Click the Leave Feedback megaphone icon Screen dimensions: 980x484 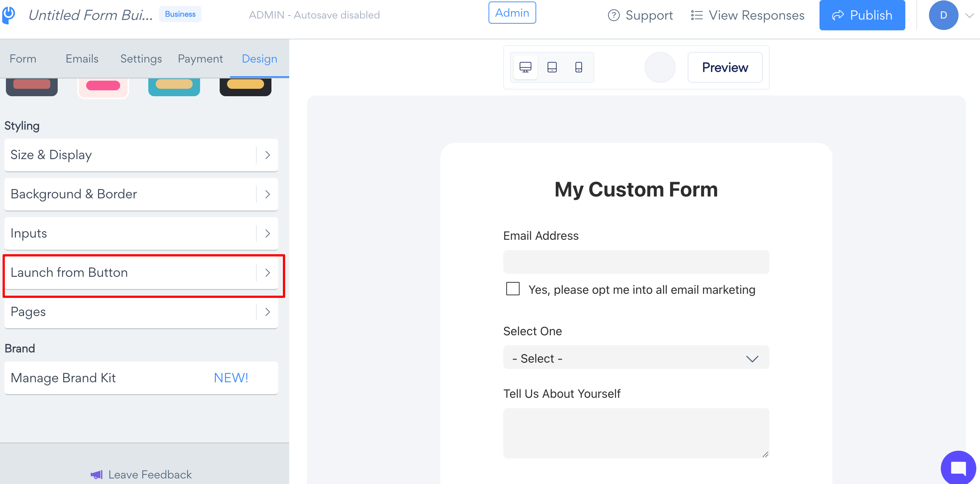pos(97,474)
